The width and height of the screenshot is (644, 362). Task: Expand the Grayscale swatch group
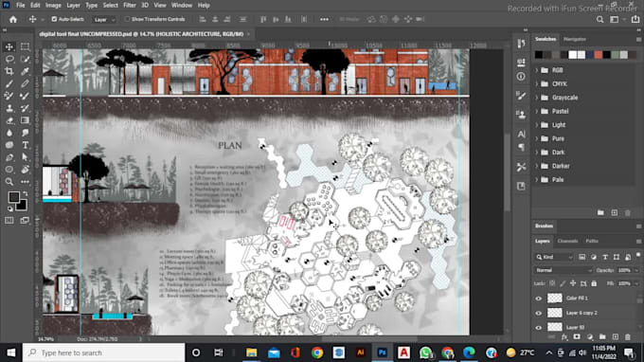(536, 98)
